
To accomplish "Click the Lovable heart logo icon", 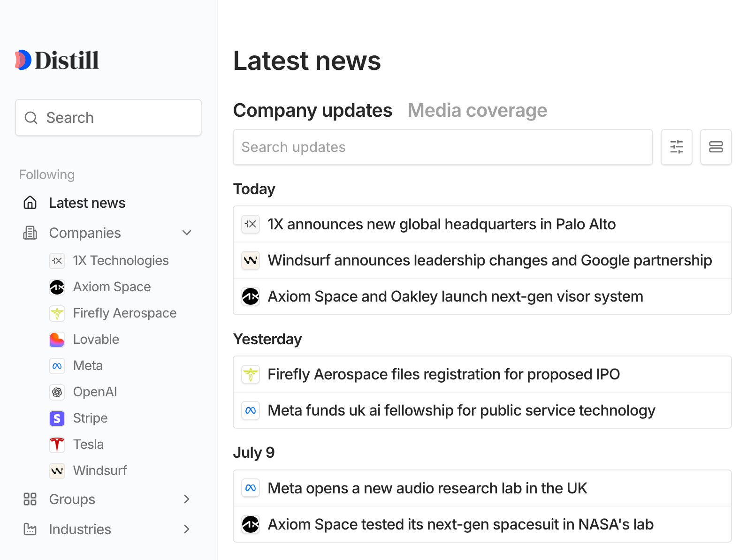I will pyautogui.click(x=57, y=340).
